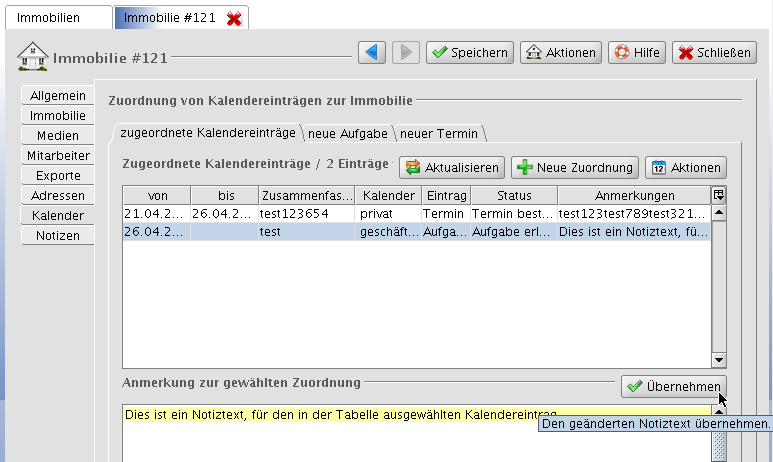Open Hilfe with the lifebuoy icon

tap(636, 53)
